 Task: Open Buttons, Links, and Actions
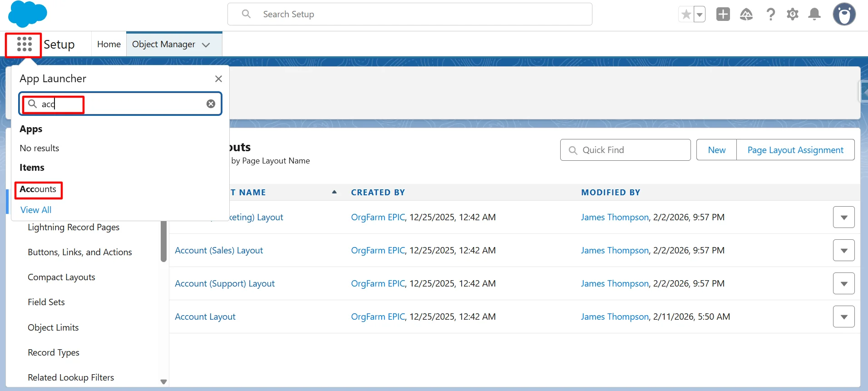80,252
